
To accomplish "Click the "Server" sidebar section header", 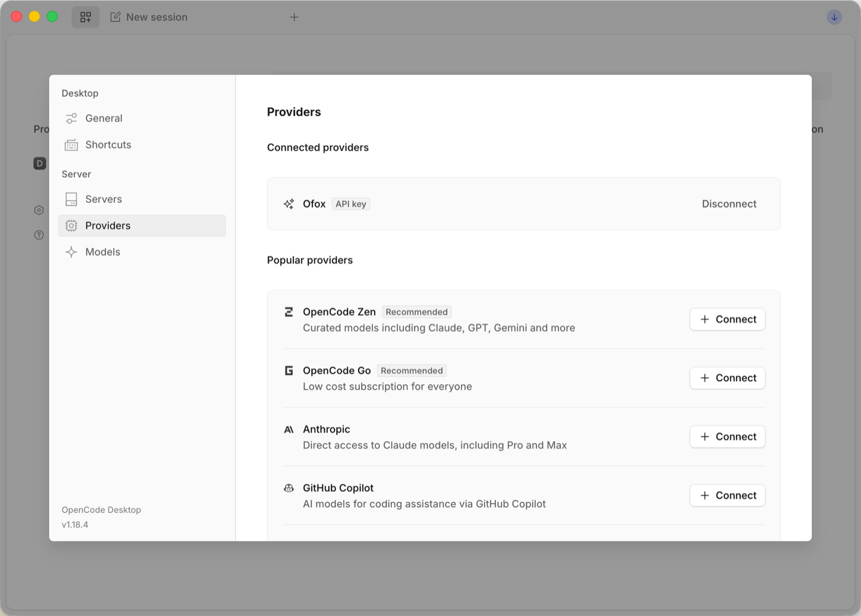I will (76, 175).
